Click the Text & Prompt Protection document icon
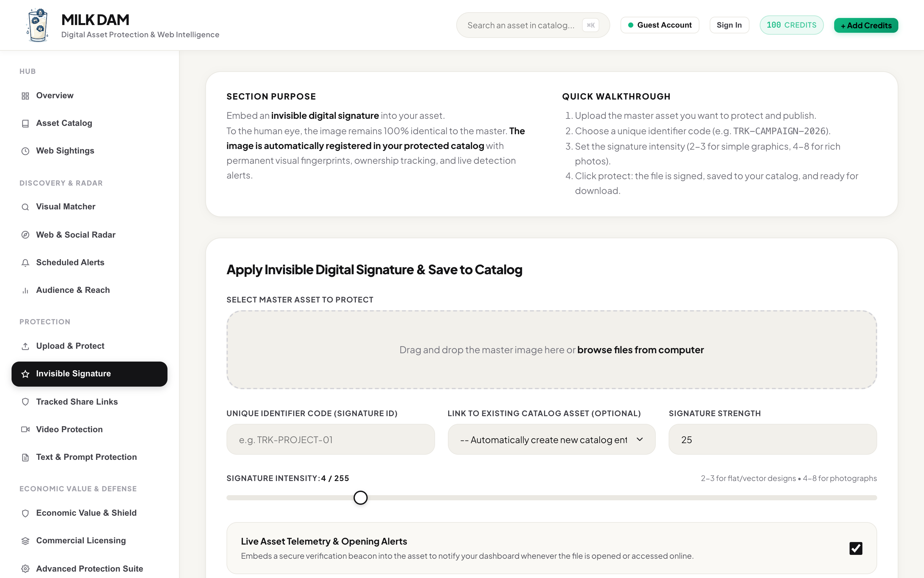The width and height of the screenshot is (924, 578). [25, 457]
